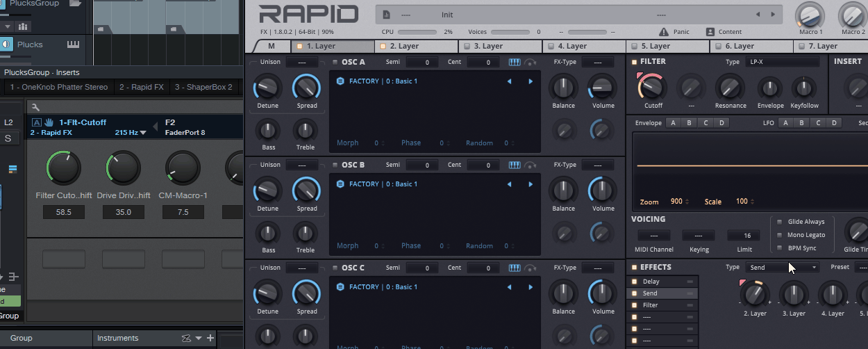Open the M master tab

pyautogui.click(x=271, y=46)
